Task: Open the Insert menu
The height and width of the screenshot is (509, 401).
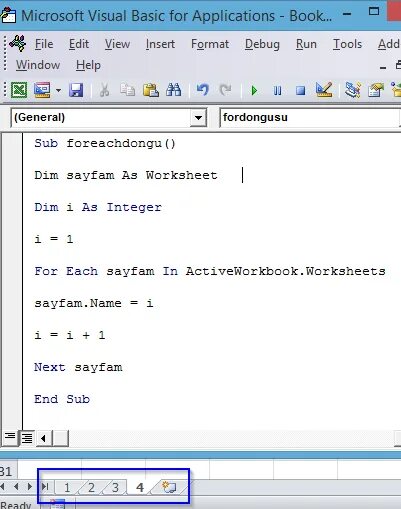Action: [160, 44]
